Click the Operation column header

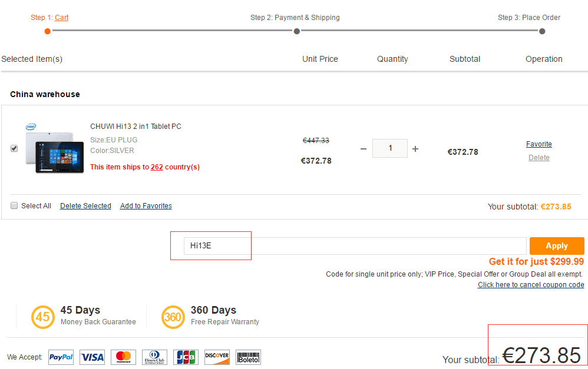[544, 59]
